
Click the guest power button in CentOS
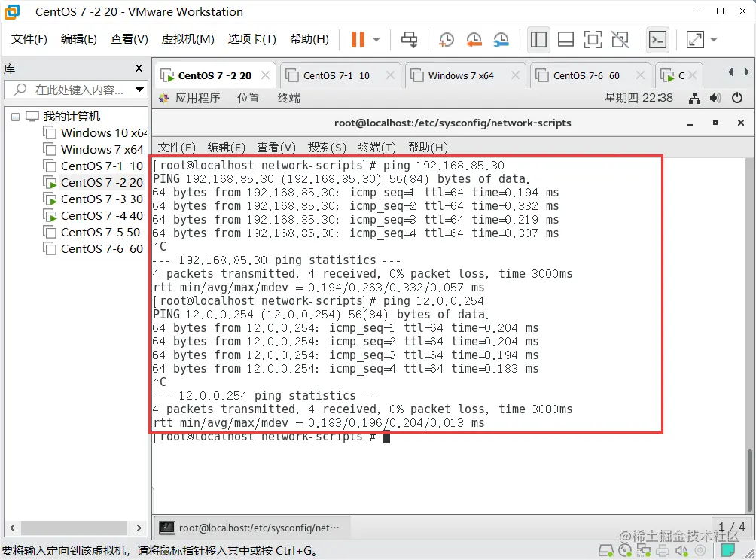(x=737, y=98)
